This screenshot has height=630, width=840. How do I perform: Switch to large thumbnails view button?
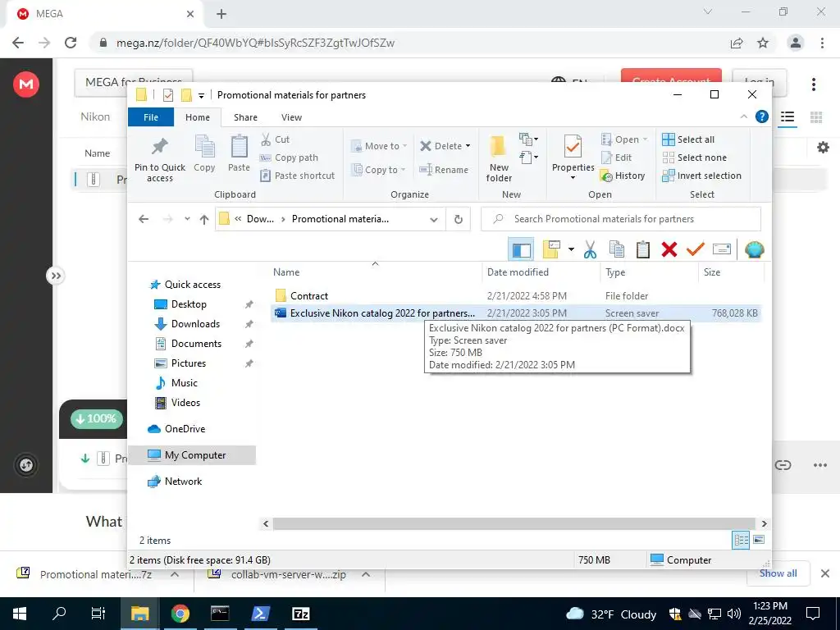[x=759, y=540]
